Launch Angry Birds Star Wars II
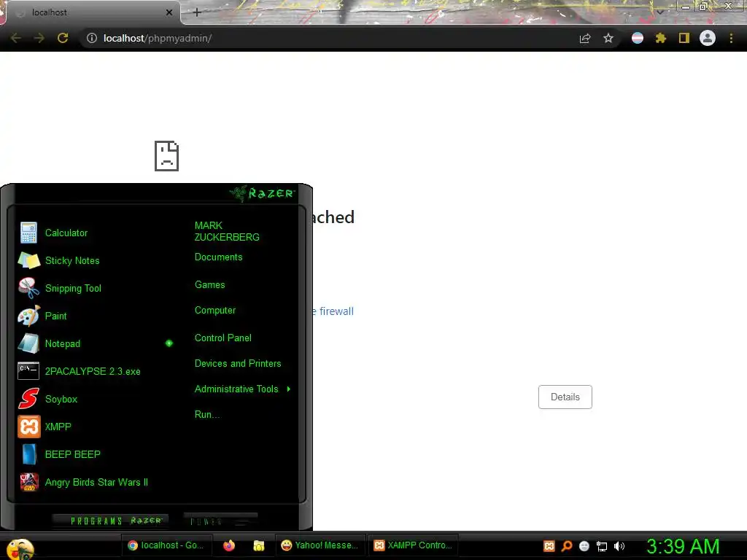This screenshot has width=747, height=560. click(x=96, y=483)
